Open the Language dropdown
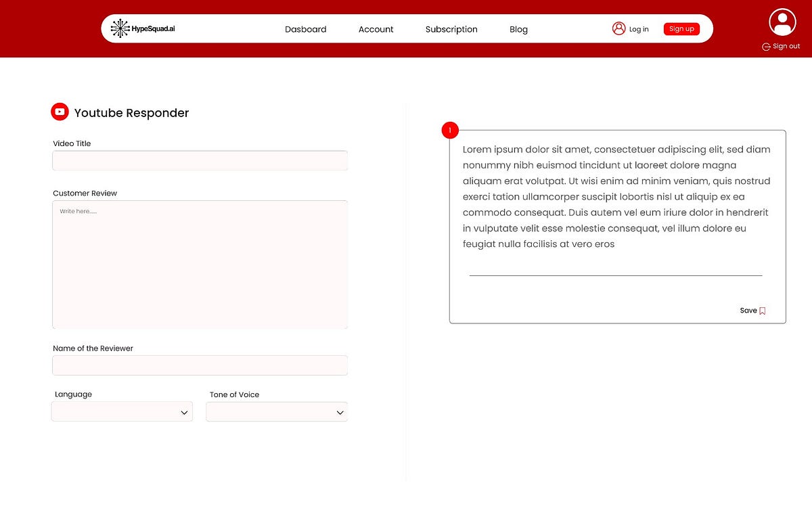Screen dimensions: 812x523 [122, 411]
